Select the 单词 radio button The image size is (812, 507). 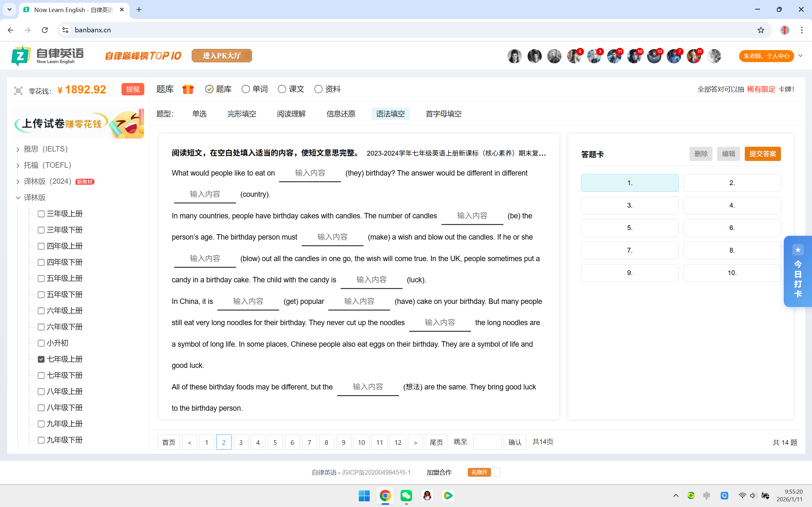246,89
